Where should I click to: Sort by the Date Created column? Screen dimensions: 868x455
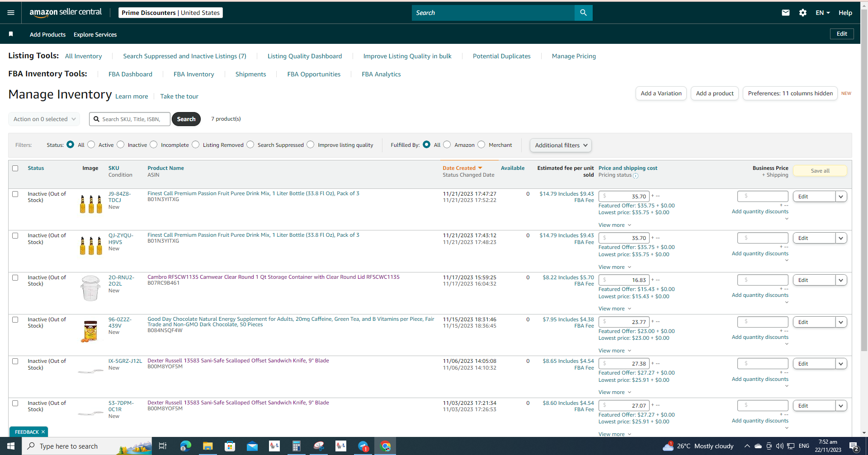click(462, 168)
